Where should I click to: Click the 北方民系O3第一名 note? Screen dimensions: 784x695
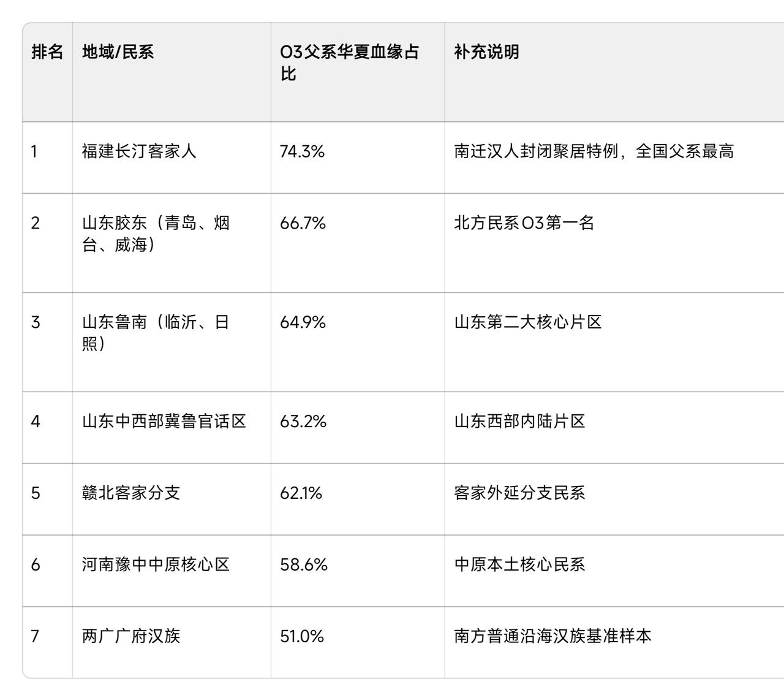coord(524,223)
